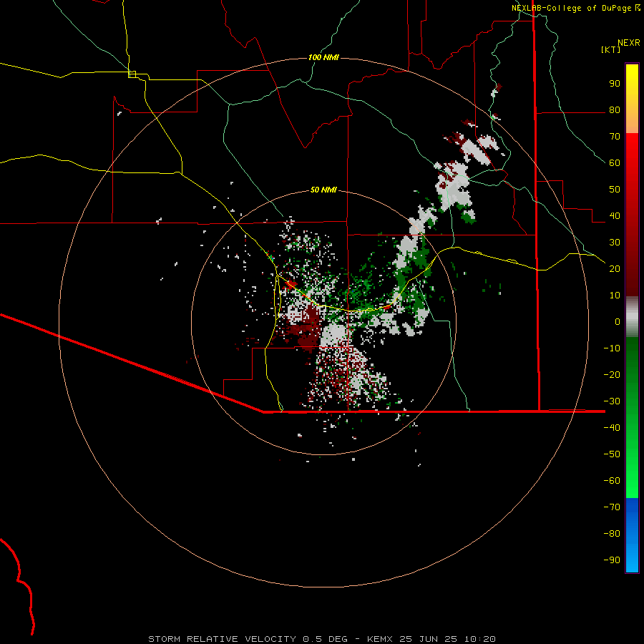The height and width of the screenshot is (644, 644).
Task: Click the -20 value on the velocity scale
Action: (x=612, y=375)
